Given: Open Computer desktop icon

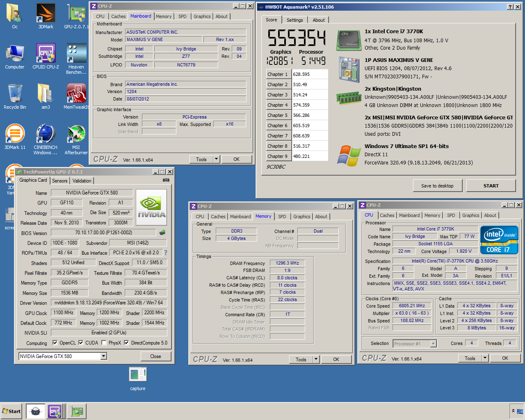Looking at the screenshot, I should [x=15, y=56].
